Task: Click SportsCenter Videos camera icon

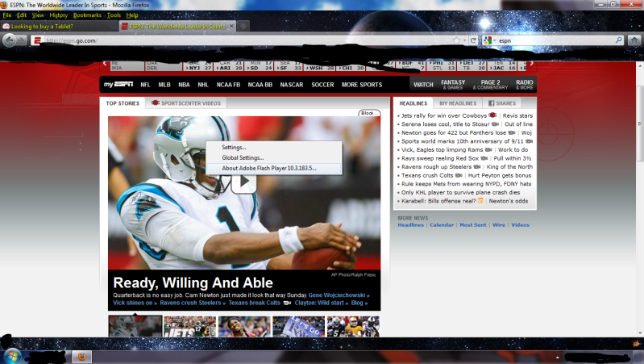Action: pos(156,103)
